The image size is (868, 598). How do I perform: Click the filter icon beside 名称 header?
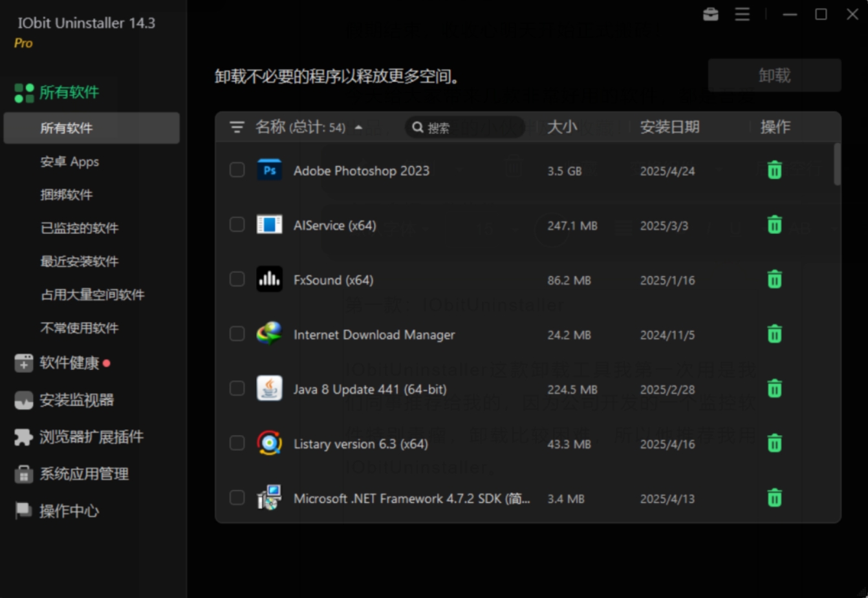tap(237, 127)
